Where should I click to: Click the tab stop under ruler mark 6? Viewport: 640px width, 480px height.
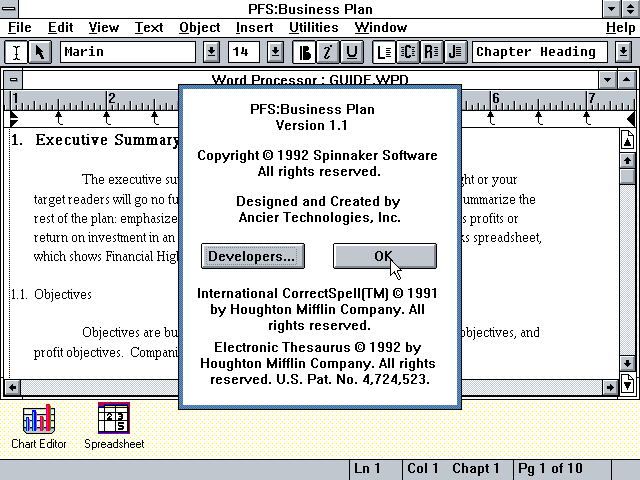[491, 118]
